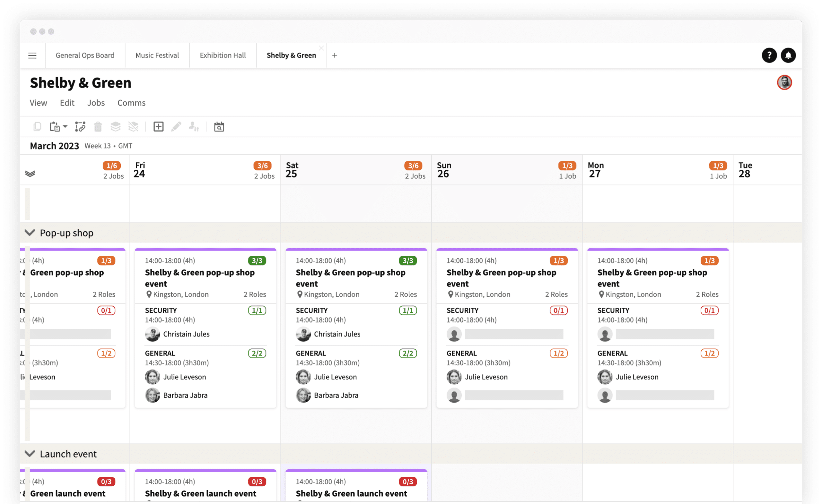Click the General Ops Board tab
This screenshot has height=504, width=822.
(x=84, y=55)
